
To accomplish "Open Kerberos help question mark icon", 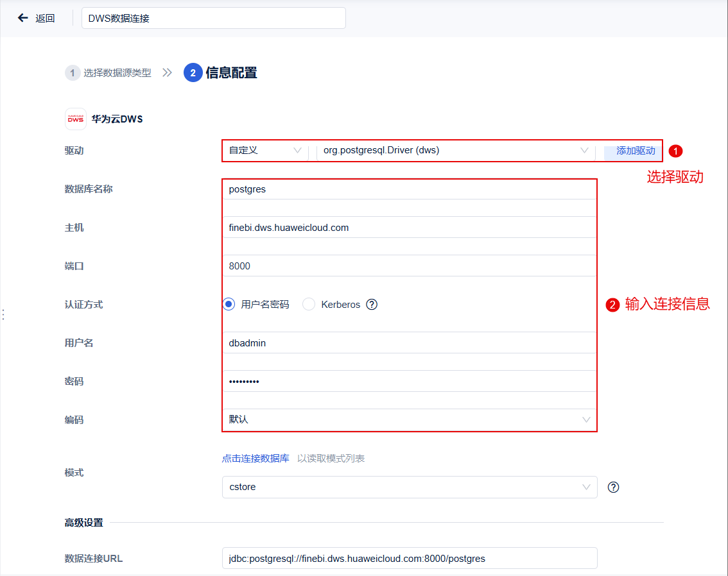I will click(x=372, y=305).
